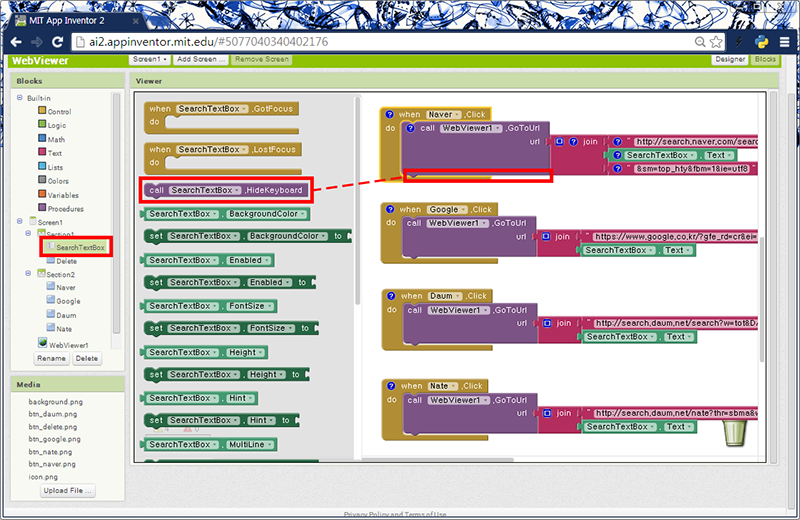The height and width of the screenshot is (520, 800).
Task: Pick SearchTextBox.MultiLine getter block
Action: coord(209,444)
